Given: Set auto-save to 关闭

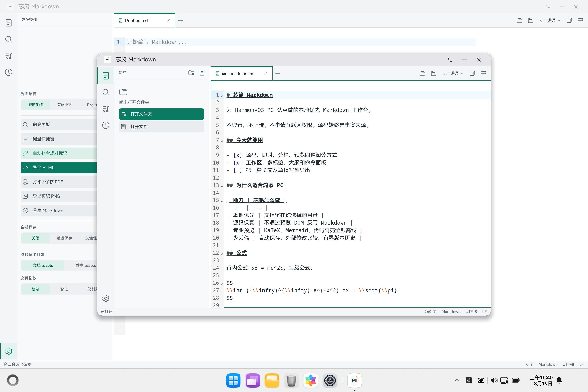Looking at the screenshot, I should [35, 238].
